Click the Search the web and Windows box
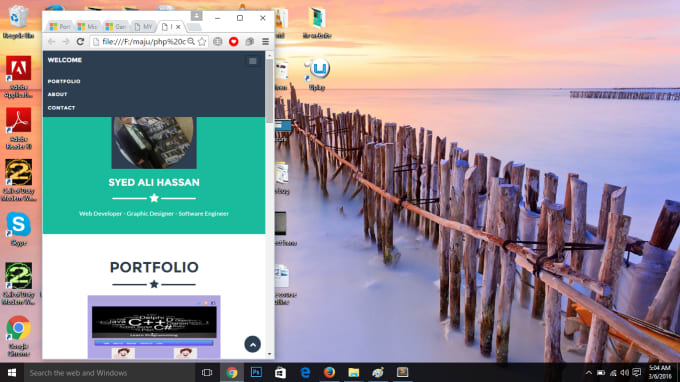680x382 pixels. click(x=108, y=372)
